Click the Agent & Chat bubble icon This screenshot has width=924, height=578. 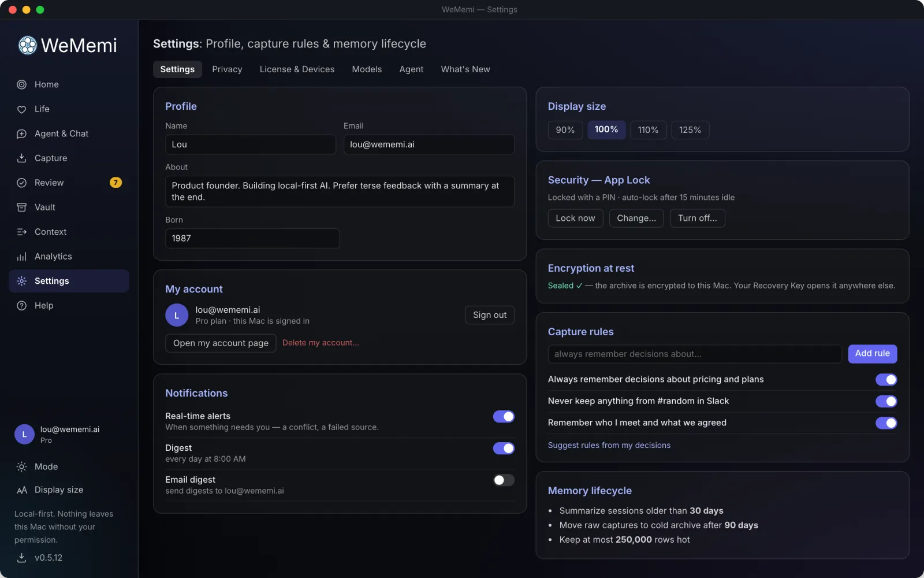tap(21, 134)
